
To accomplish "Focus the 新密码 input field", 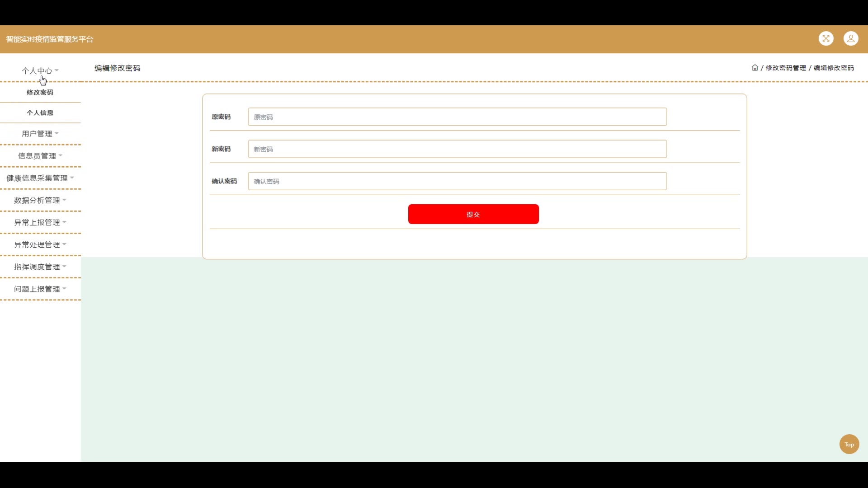I will click(x=457, y=149).
